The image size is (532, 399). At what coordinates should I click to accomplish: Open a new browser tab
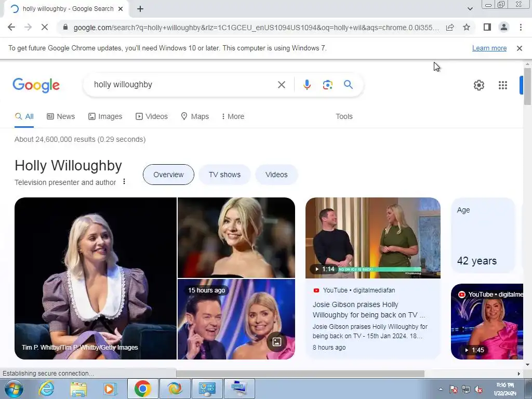(140, 9)
